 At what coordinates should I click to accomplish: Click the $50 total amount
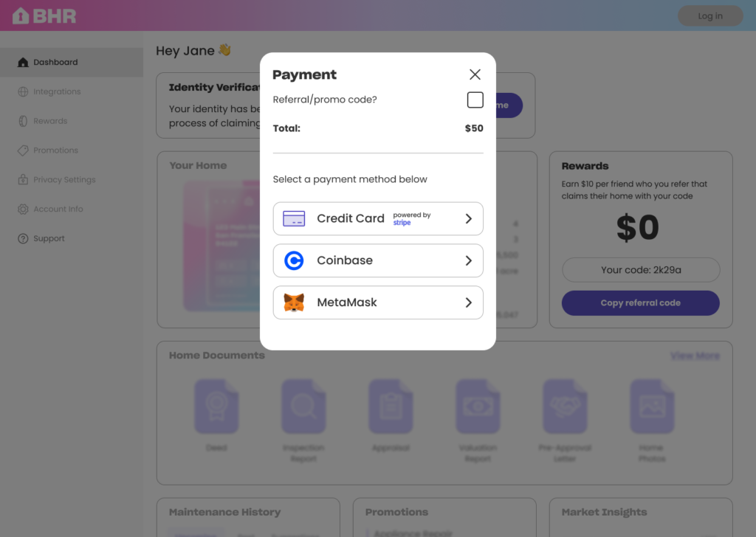pos(474,128)
